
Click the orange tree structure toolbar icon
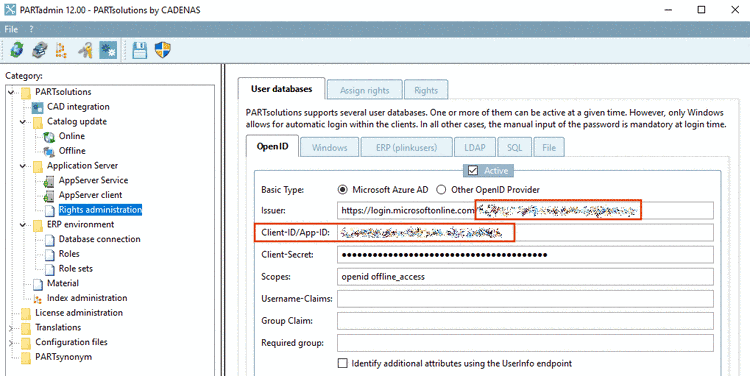point(62,50)
